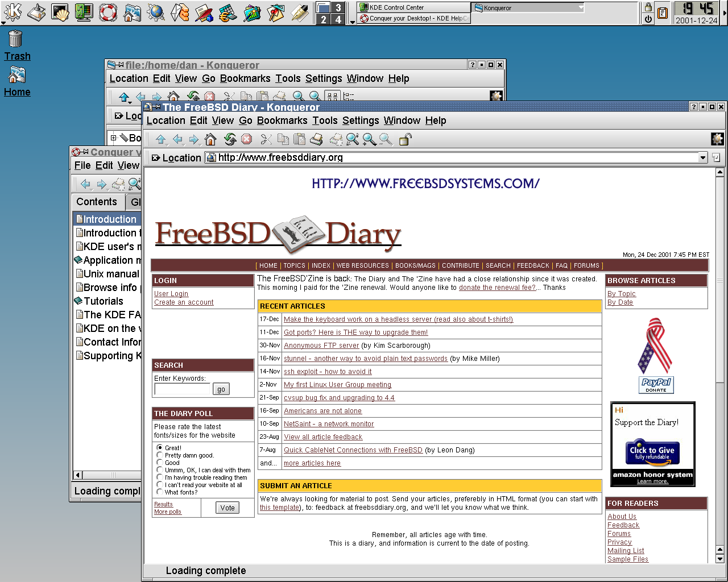This screenshot has height=582, width=728.
Task: Open Bookmarks menu in FreeBSD Diary window
Action: [x=282, y=120]
